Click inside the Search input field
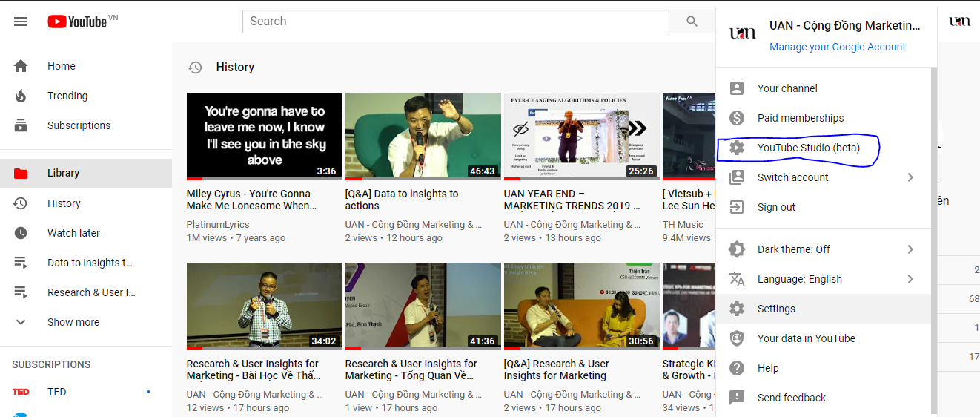This screenshot has width=980, height=417. pos(456,22)
